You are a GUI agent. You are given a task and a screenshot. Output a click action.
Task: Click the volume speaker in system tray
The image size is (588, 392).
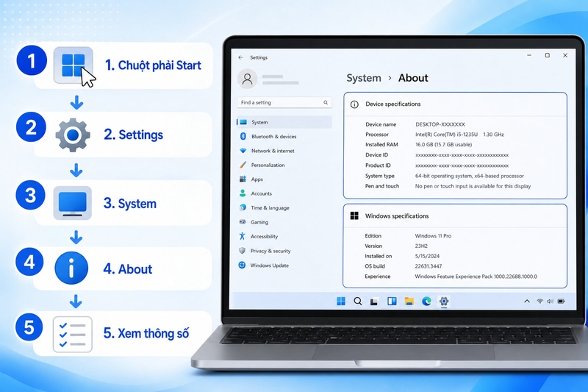click(x=550, y=302)
